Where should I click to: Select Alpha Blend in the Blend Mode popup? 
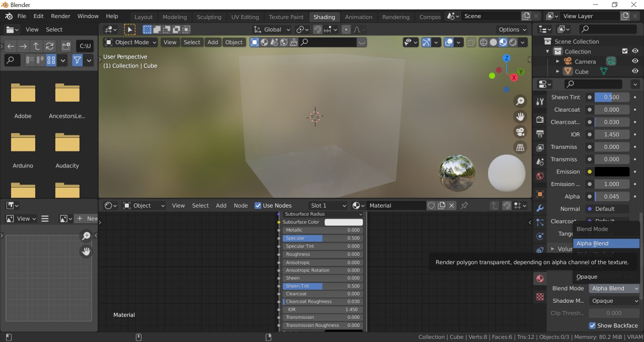(x=606, y=243)
